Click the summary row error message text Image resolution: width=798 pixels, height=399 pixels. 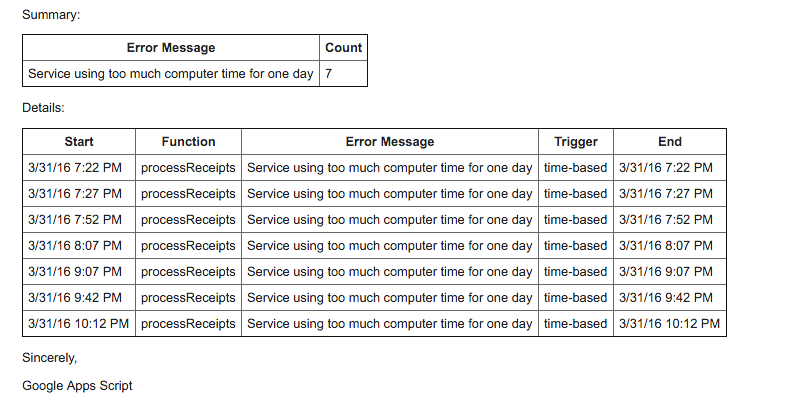(170, 74)
